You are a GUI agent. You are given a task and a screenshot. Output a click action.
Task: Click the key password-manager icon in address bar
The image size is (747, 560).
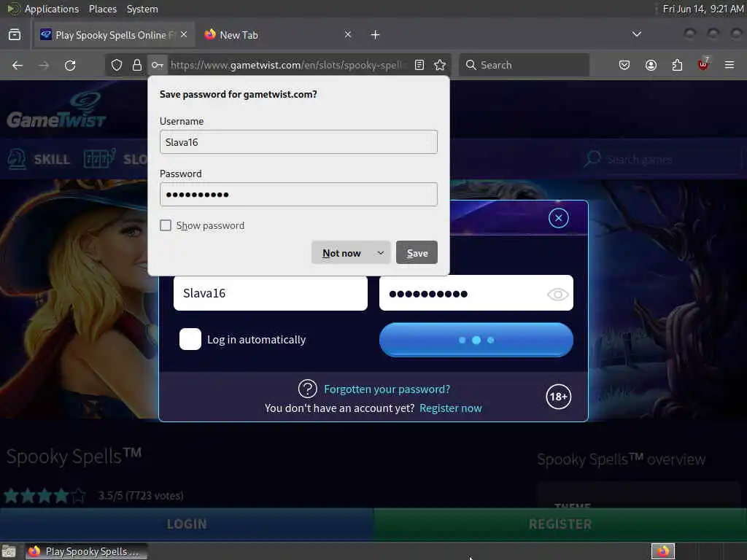pyautogui.click(x=158, y=65)
